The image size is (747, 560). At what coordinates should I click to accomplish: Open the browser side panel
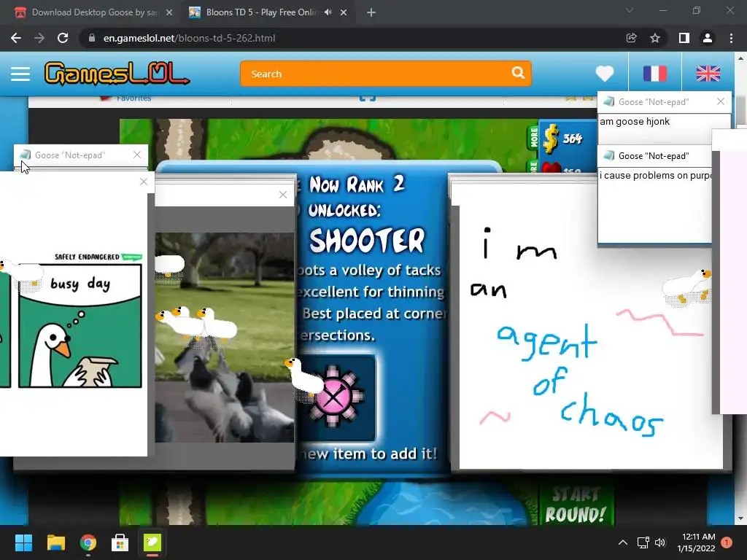(684, 38)
